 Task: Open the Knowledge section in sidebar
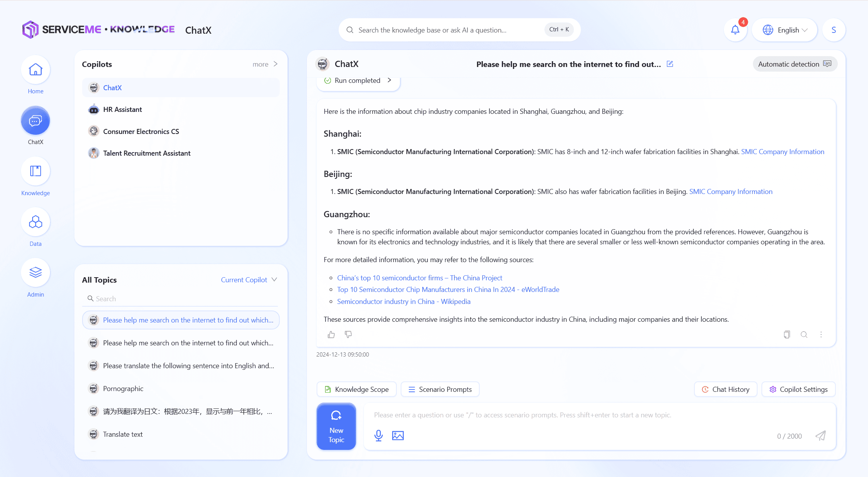click(35, 171)
